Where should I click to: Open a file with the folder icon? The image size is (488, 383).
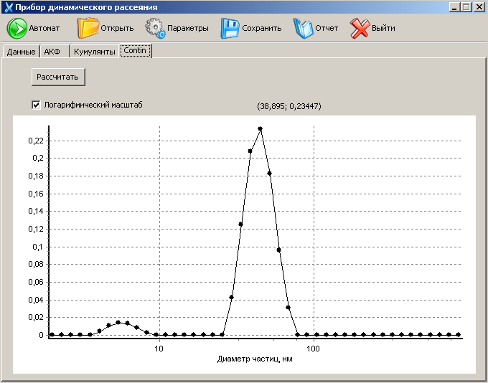(x=88, y=28)
